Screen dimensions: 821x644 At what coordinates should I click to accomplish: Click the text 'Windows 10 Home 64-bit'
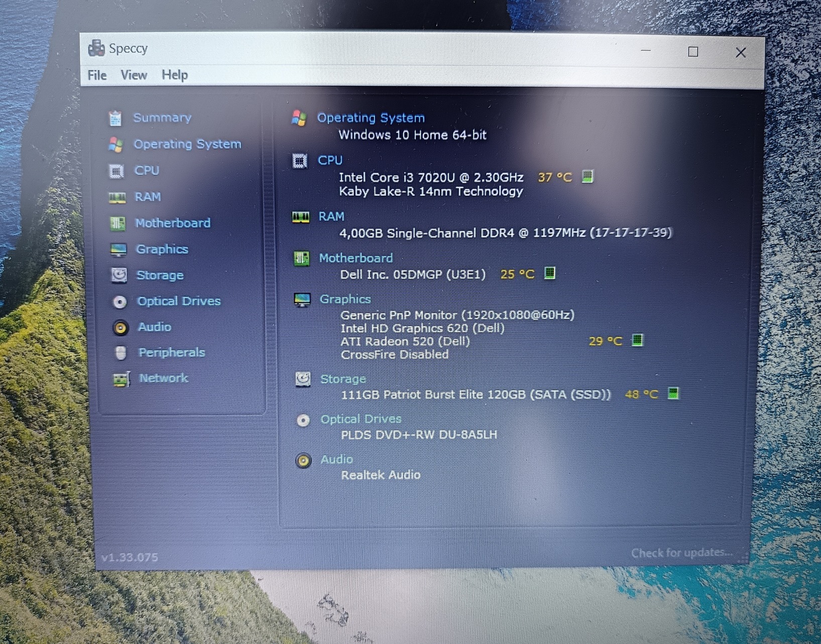click(412, 135)
